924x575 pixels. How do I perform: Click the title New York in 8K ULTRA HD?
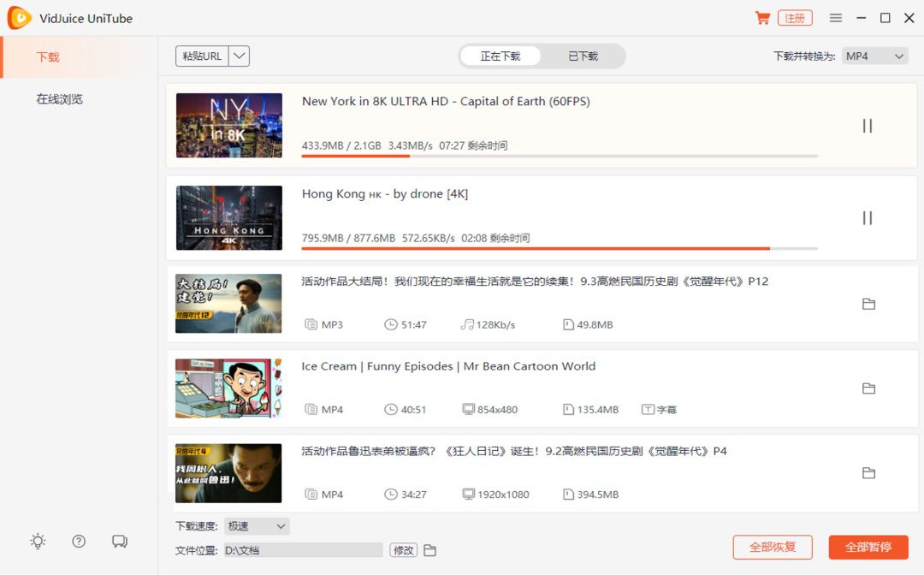[446, 101]
